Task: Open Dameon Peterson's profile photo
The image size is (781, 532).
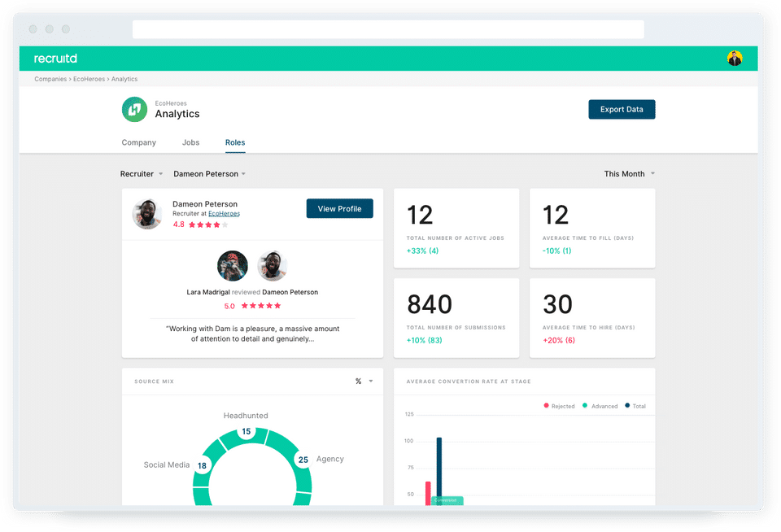Action: click(x=147, y=214)
